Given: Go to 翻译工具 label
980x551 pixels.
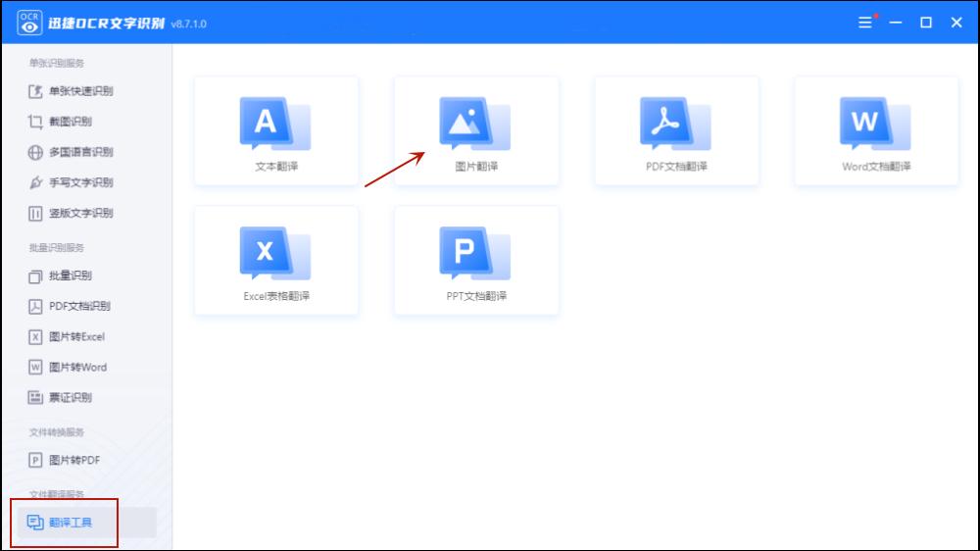Looking at the screenshot, I should pyautogui.click(x=71, y=523).
